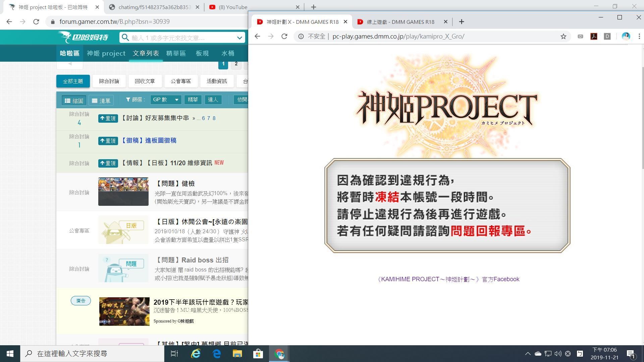Viewport: 644px width, 362px height.
Task: Click the Windows taskbar search box
Action: pyautogui.click(x=92, y=354)
